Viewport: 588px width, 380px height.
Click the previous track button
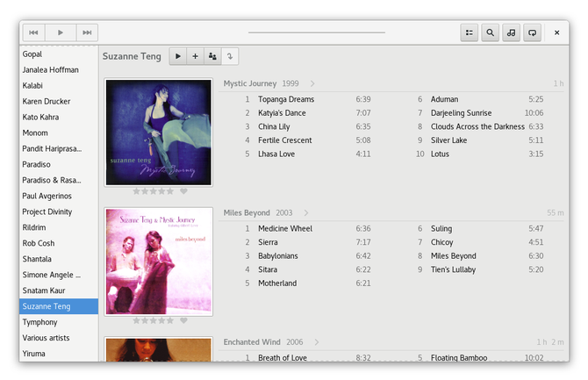tap(33, 32)
